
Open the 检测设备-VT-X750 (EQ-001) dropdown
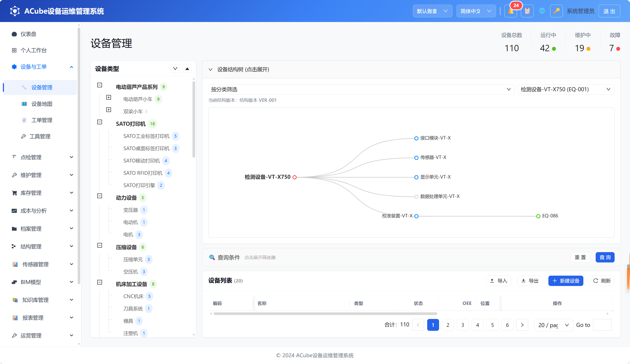[x=566, y=89]
